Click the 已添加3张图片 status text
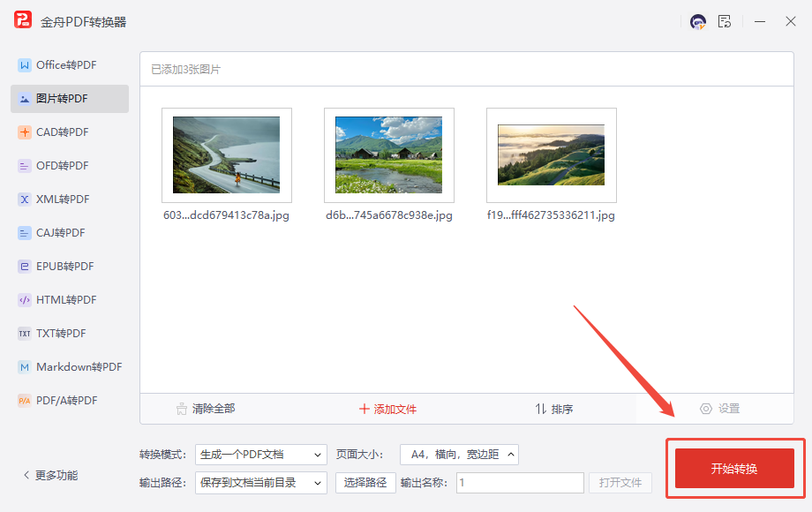This screenshot has height=512, width=812. (186, 70)
